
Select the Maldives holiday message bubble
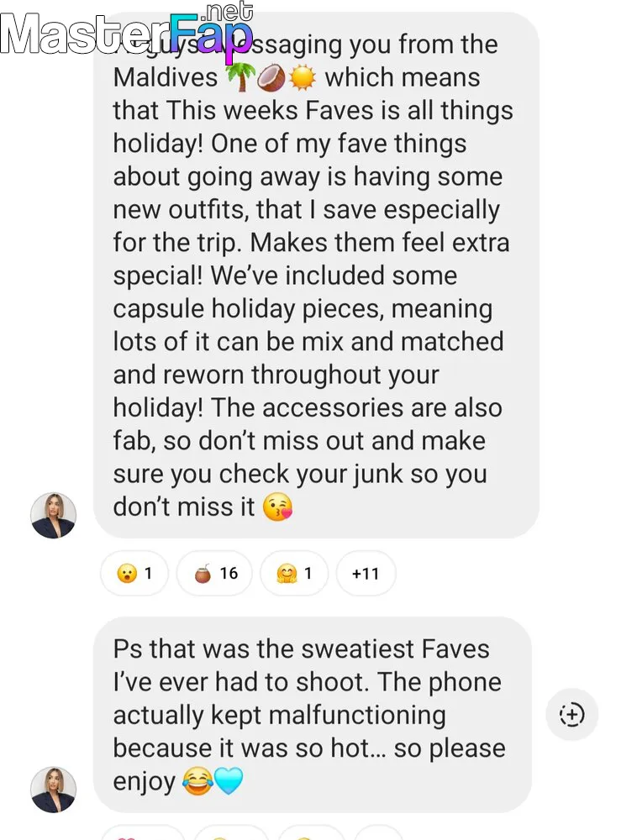[316, 275]
